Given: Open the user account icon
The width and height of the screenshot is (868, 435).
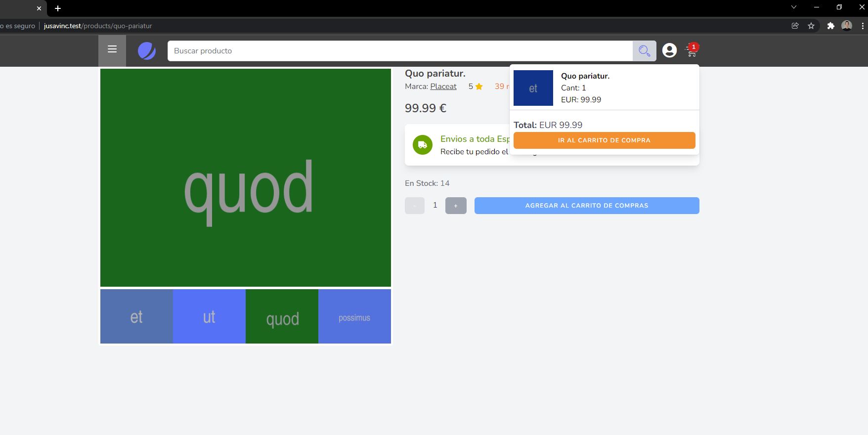Looking at the screenshot, I should click(669, 50).
